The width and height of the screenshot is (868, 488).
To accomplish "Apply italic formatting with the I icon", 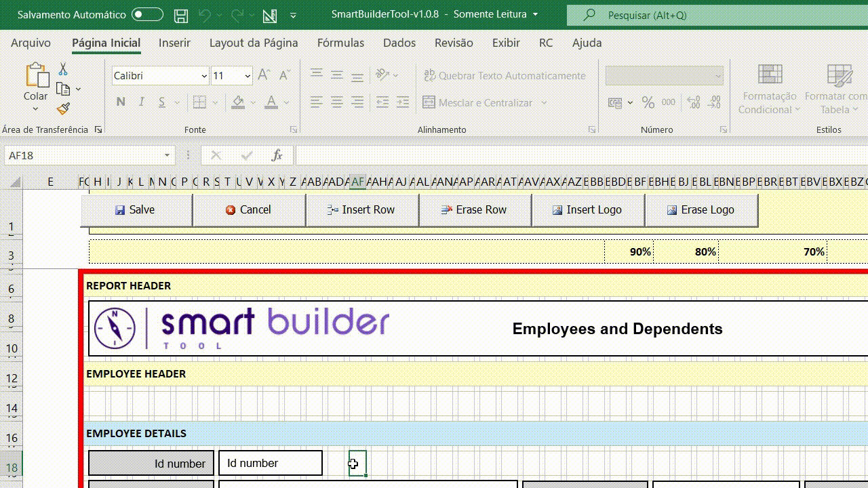I will click(x=142, y=102).
